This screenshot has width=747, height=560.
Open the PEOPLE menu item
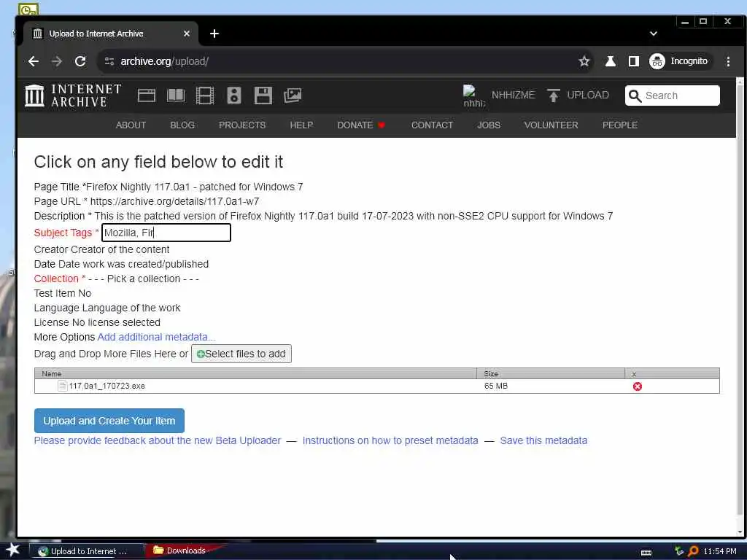(x=620, y=125)
